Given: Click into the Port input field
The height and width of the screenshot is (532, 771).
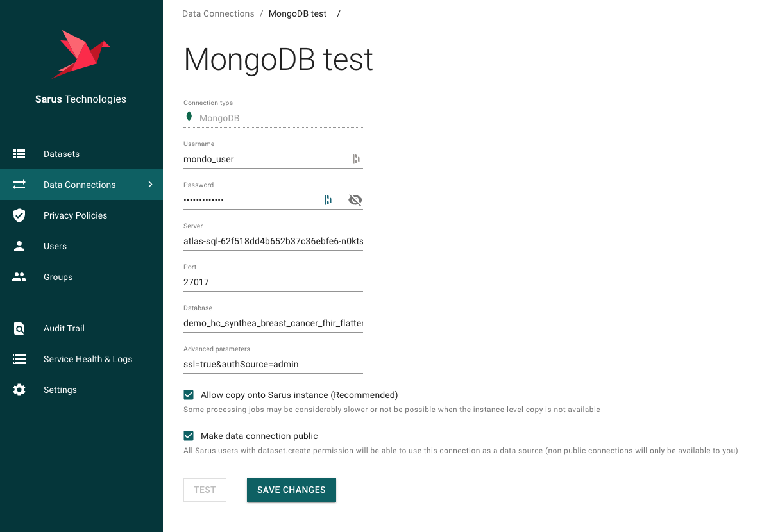Looking at the screenshot, I should pyautogui.click(x=273, y=282).
